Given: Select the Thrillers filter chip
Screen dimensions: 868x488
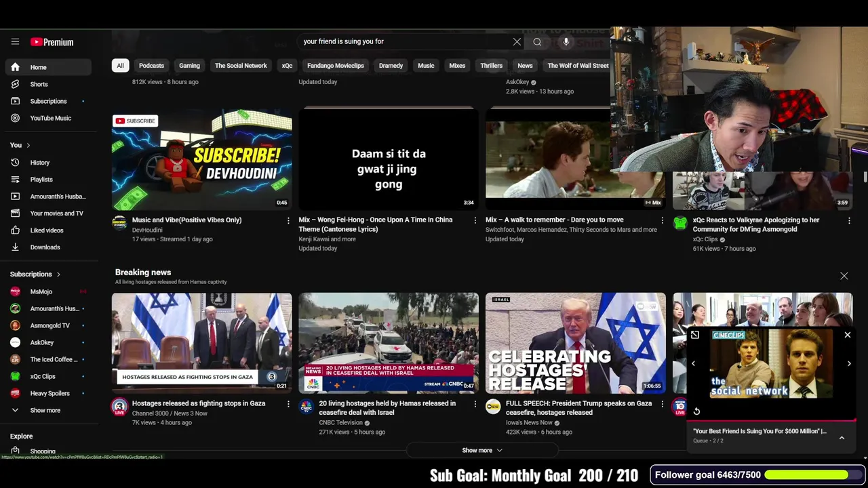Looking at the screenshot, I should pyautogui.click(x=491, y=66).
